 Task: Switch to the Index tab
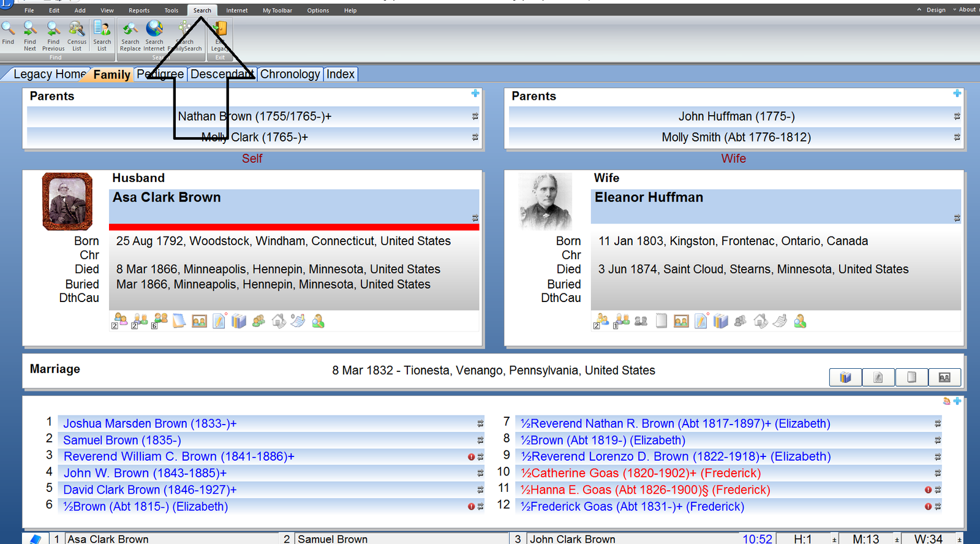[341, 74]
